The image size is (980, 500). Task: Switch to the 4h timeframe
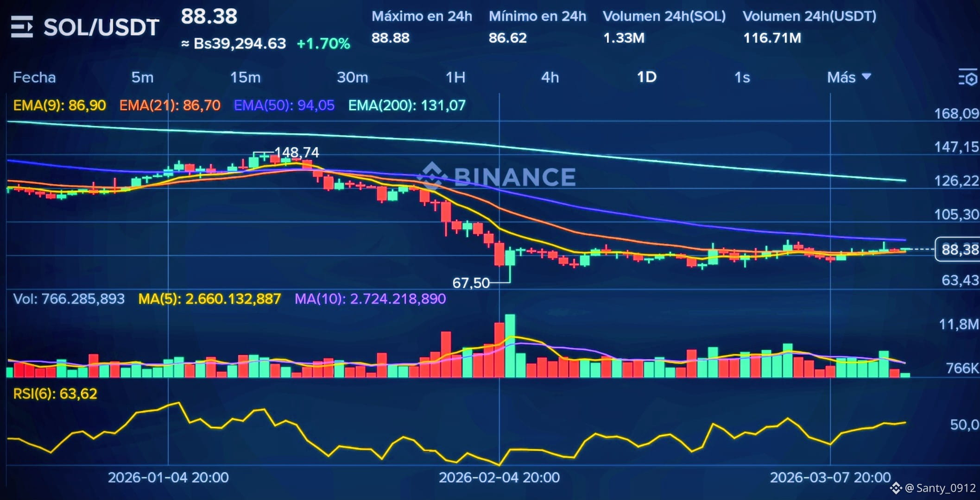[x=550, y=77]
